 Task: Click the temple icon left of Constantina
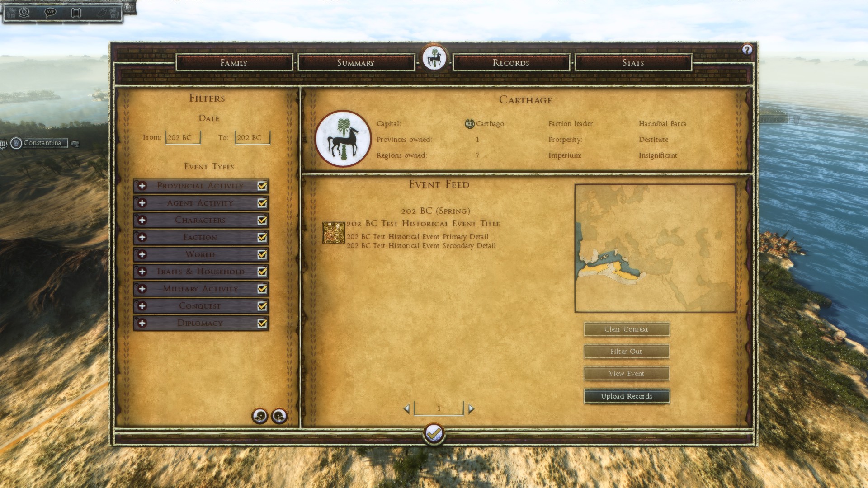pyautogui.click(x=3, y=144)
